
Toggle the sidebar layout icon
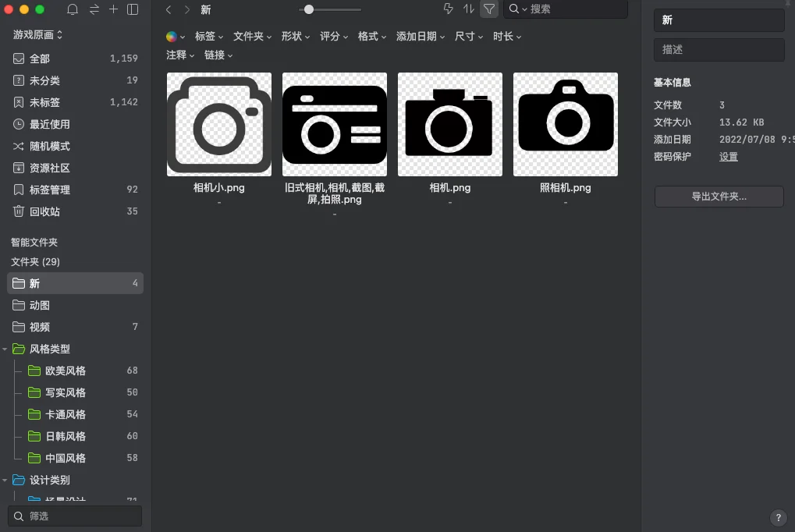(x=133, y=9)
